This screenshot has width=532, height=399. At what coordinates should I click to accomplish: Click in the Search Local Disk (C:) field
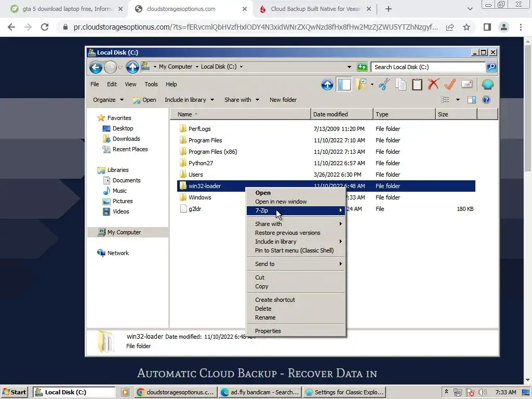pyautogui.click(x=428, y=67)
